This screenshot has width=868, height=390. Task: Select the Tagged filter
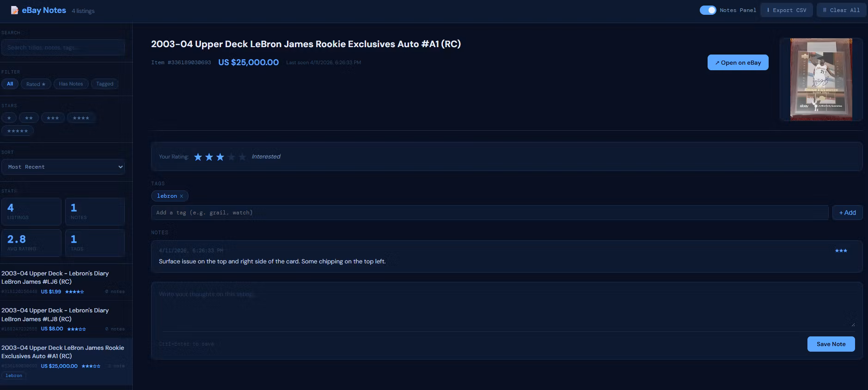click(104, 84)
